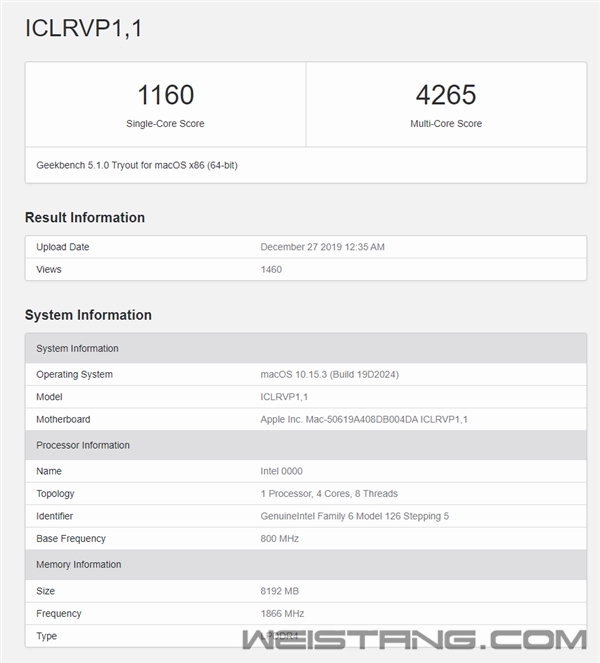Select the 1460 views value
Screen dimensions: 600x663
tap(271, 269)
